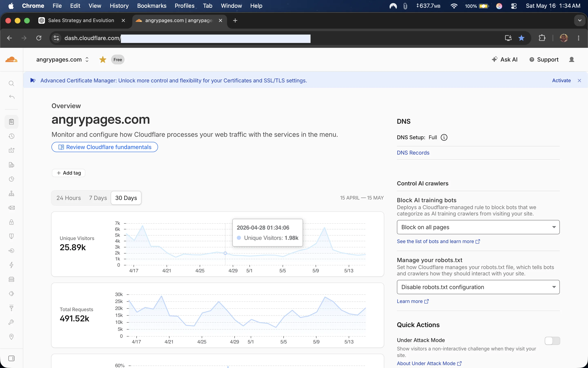Open the angrypages.com domain switcher
Image resolution: width=588 pixels, height=368 pixels.
click(62, 60)
